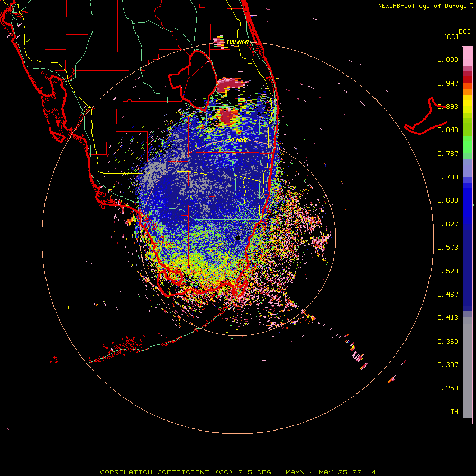Select the 0.733 scale value
This screenshot has height=476, width=476.
tap(448, 177)
